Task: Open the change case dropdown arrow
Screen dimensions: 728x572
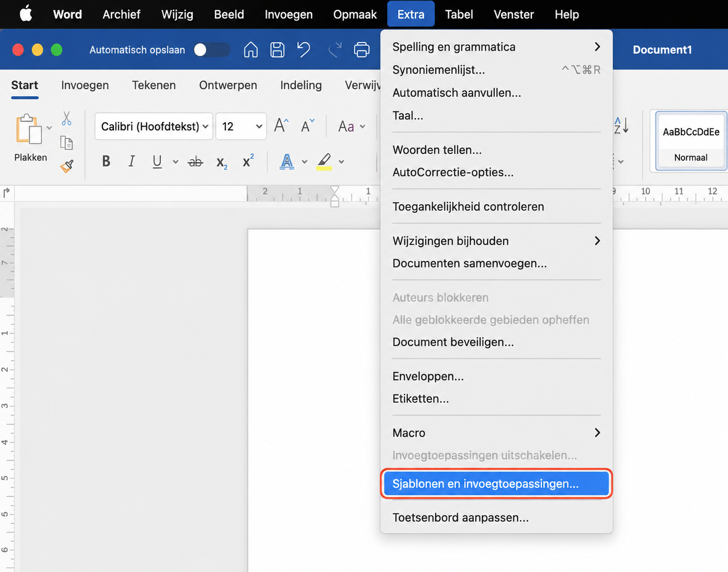Action: [363, 127]
